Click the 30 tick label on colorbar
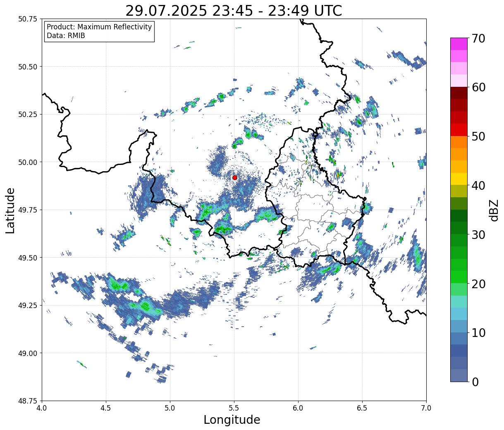Screen dimensions: 504x430 click(478, 235)
